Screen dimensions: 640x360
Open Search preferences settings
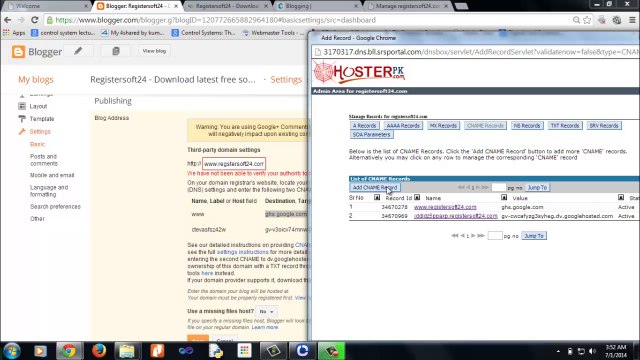55,207
